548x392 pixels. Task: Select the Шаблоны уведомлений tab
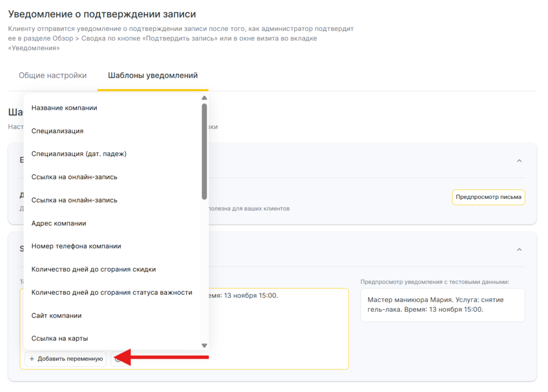(x=153, y=75)
